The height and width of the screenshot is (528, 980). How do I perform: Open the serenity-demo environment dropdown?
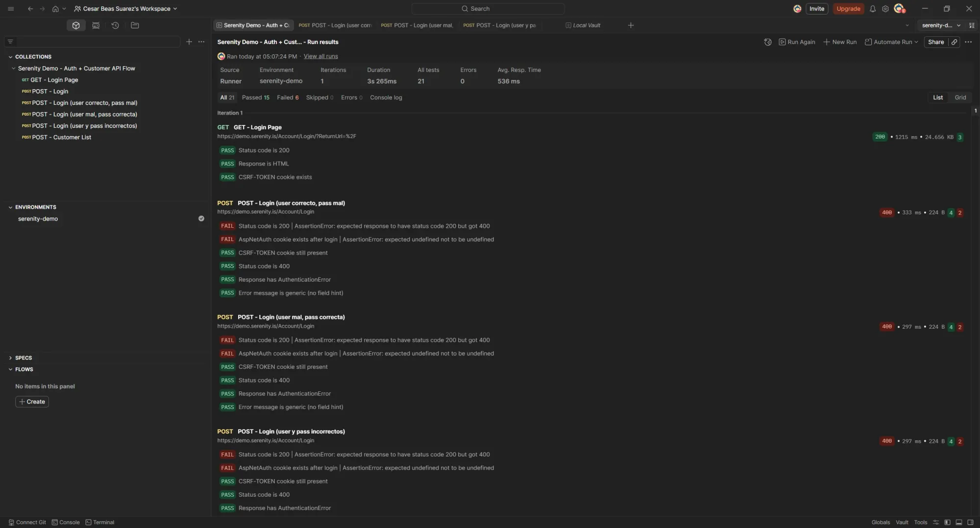[939, 25]
